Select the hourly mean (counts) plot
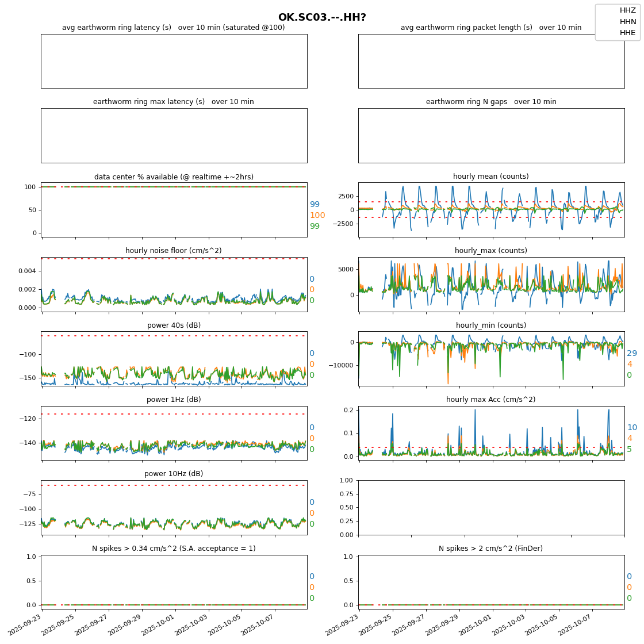 pos(491,210)
